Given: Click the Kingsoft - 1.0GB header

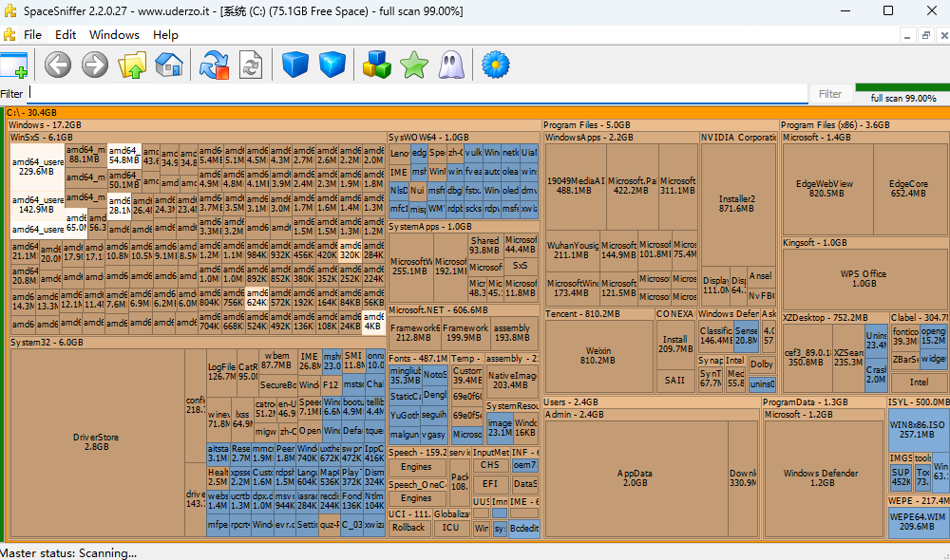Looking at the screenshot, I should pos(864,243).
